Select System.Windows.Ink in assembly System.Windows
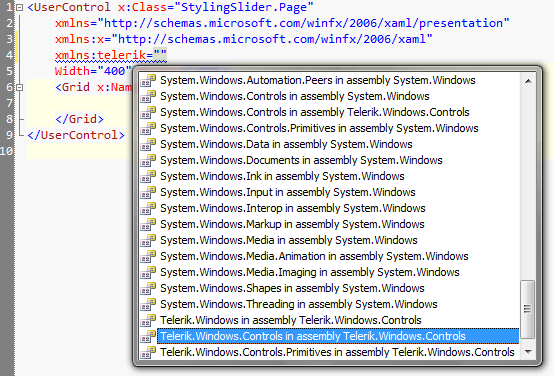554x376 pixels. tap(282, 176)
